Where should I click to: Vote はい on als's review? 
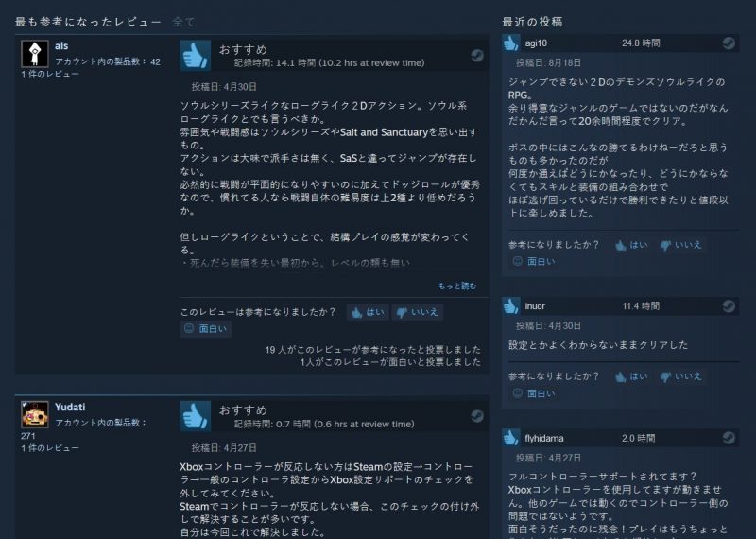point(368,312)
